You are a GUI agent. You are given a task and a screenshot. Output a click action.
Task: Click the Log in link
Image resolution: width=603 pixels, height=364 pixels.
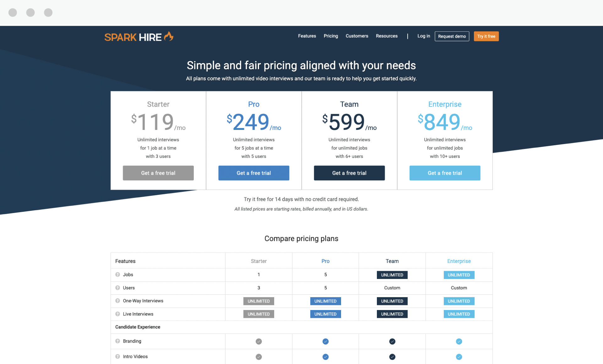click(424, 36)
